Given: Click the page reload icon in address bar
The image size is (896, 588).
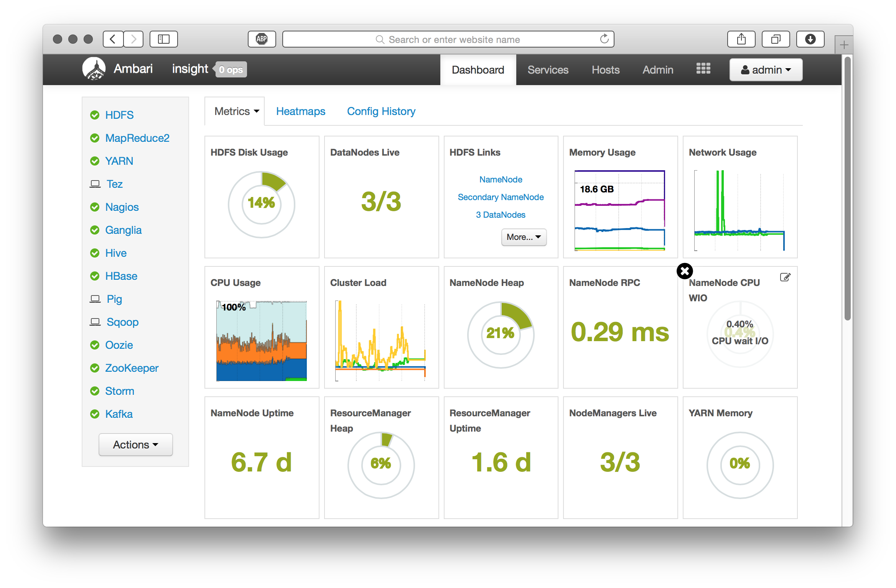Looking at the screenshot, I should tap(604, 39).
